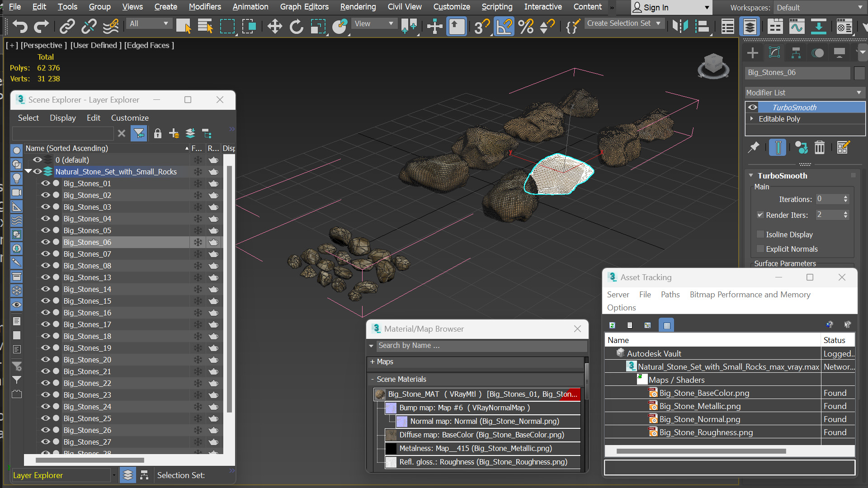Open the Motion tab in command panel
868x488 pixels.
tap(818, 53)
